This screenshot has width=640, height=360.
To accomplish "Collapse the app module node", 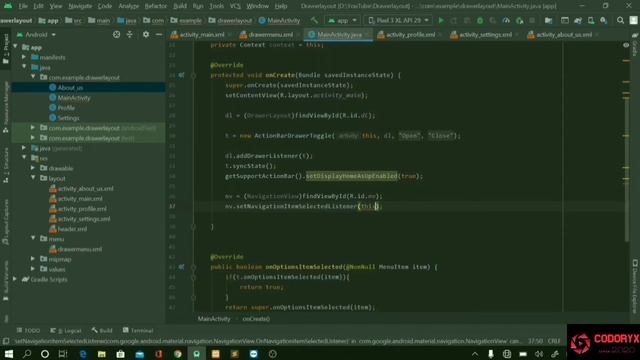I will point(16,47).
